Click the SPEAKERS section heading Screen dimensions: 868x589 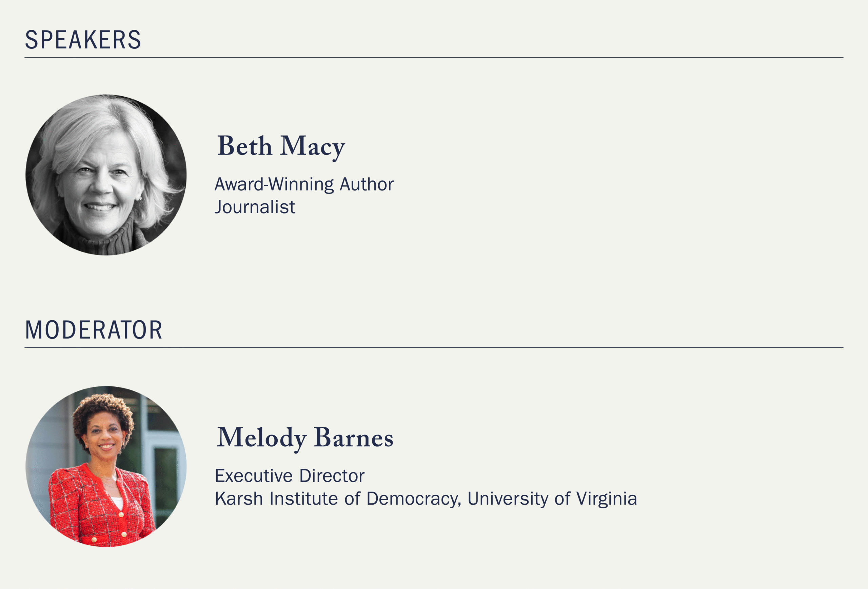(x=83, y=40)
